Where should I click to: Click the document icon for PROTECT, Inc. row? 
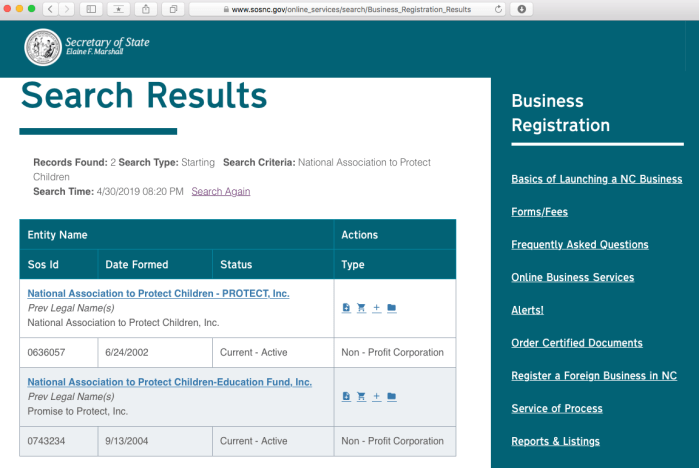pos(346,308)
